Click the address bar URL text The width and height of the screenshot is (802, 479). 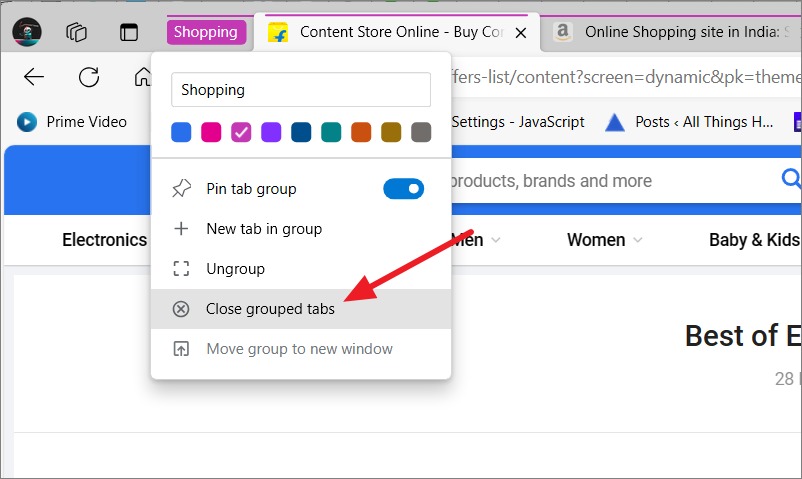pyautogui.click(x=626, y=77)
